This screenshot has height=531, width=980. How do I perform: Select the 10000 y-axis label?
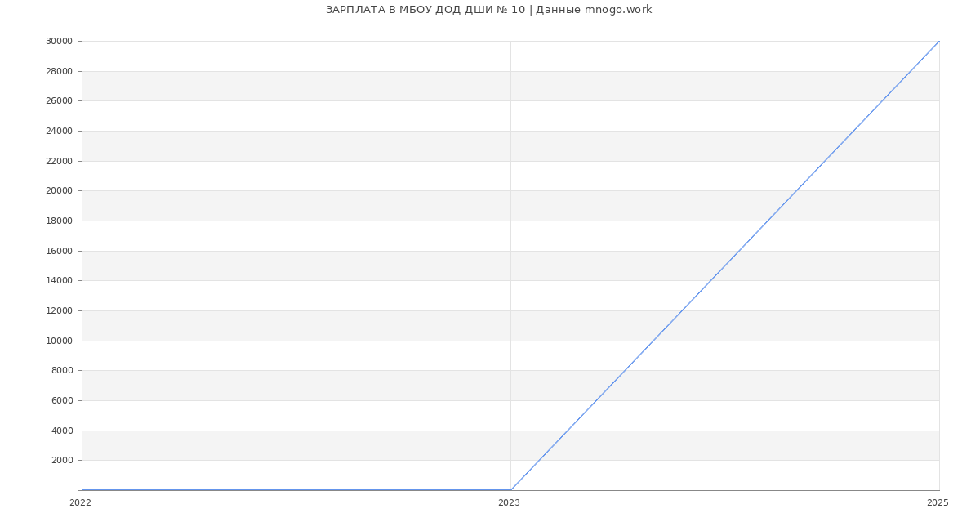(59, 341)
